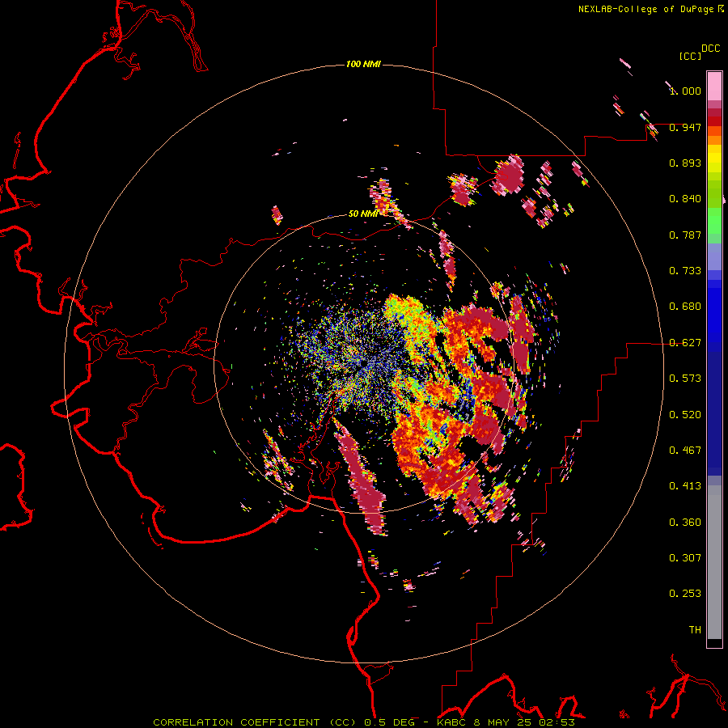Click the 0.947 legend value

[x=685, y=127]
